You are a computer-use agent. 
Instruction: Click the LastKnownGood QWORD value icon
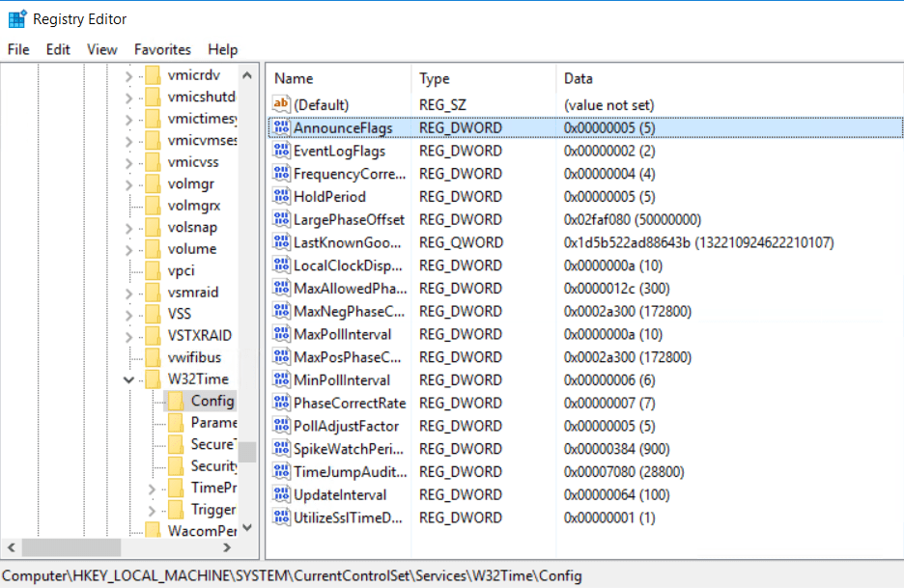(x=282, y=242)
